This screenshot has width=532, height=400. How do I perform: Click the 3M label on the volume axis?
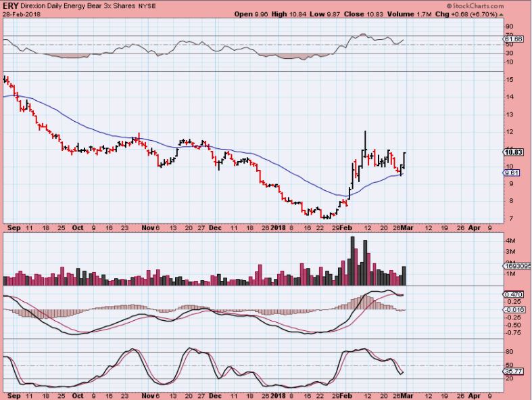tap(510, 252)
